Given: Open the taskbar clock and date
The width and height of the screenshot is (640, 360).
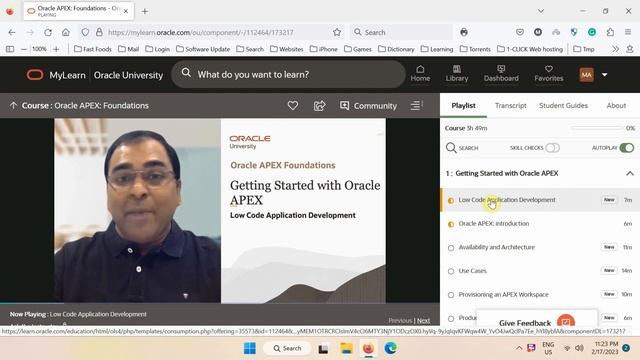Looking at the screenshot, I should tap(606, 348).
